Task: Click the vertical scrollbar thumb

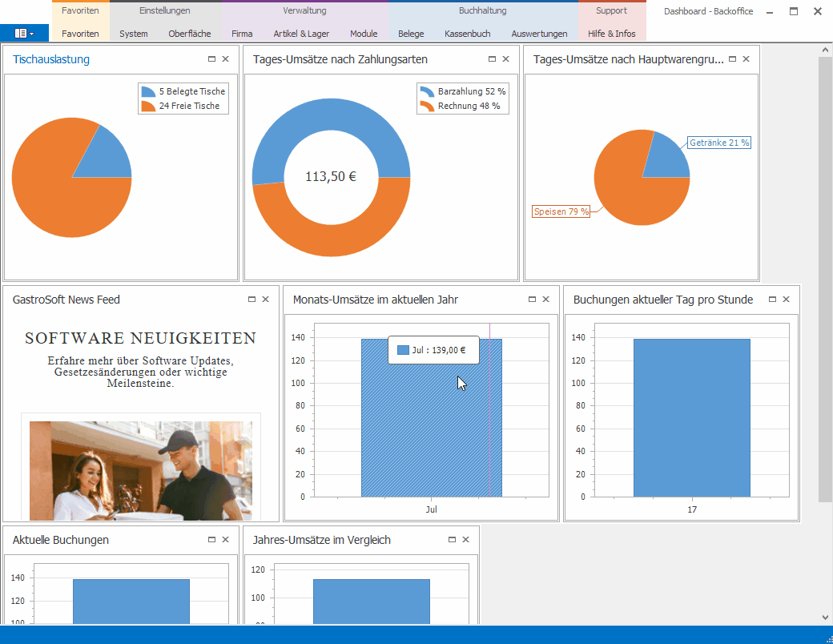Action: pyautogui.click(x=825, y=279)
